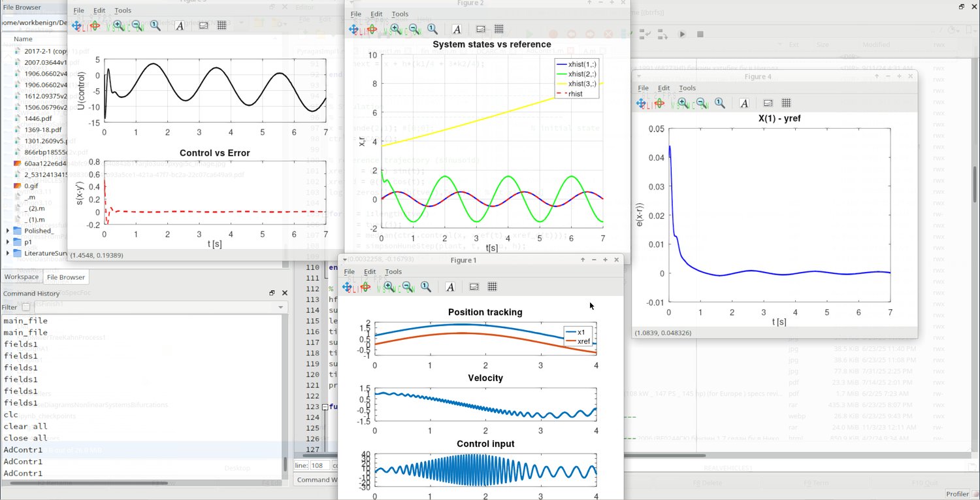Screen dimensions: 980x500
Task: Toggle the grid in the Control vs Error figure
Action: (221, 25)
